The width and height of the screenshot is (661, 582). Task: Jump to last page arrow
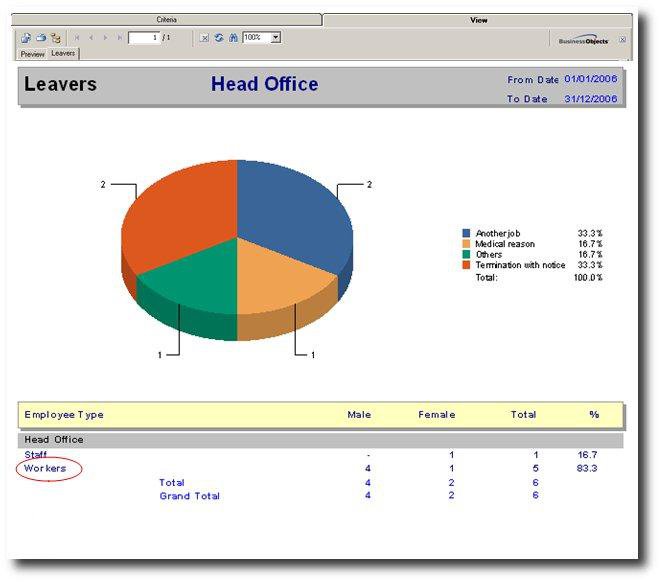coord(120,38)
